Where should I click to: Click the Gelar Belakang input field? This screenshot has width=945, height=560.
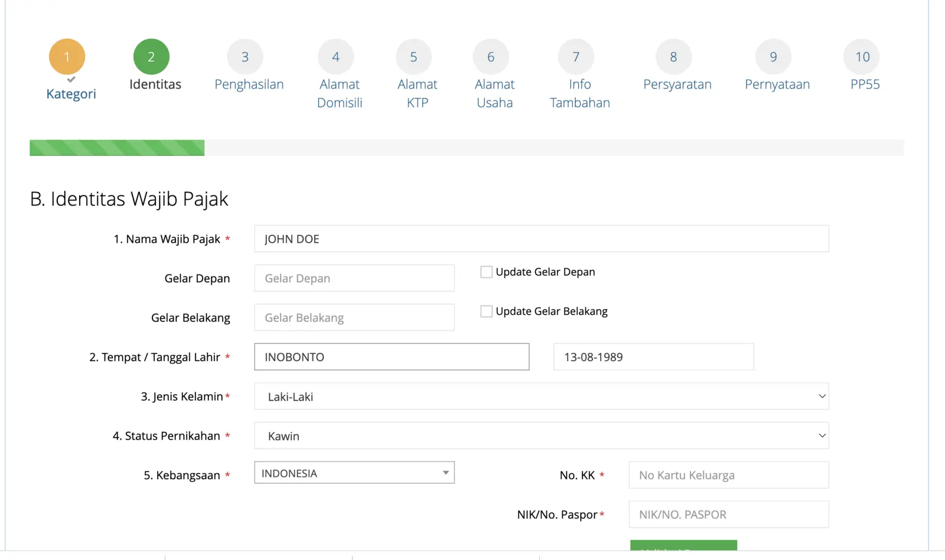pyautogui.click(x=354, y=318)
